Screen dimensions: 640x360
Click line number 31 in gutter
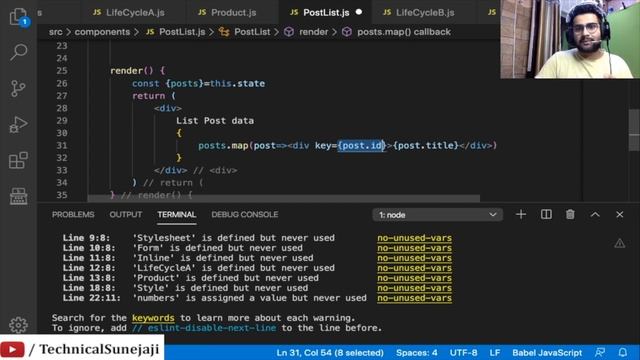click(x=62, y=145)
